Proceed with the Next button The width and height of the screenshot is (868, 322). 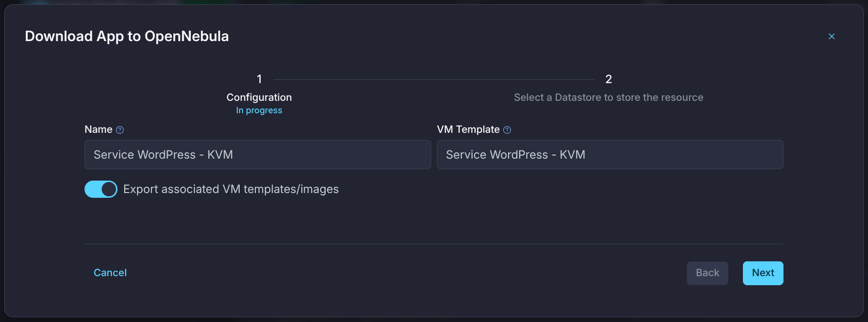click(763, 273)
